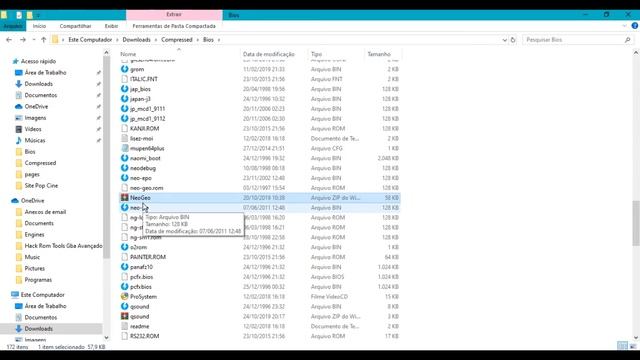The image size is (640, 360).
Task: Open the help question mark icon
Action: 635,26
